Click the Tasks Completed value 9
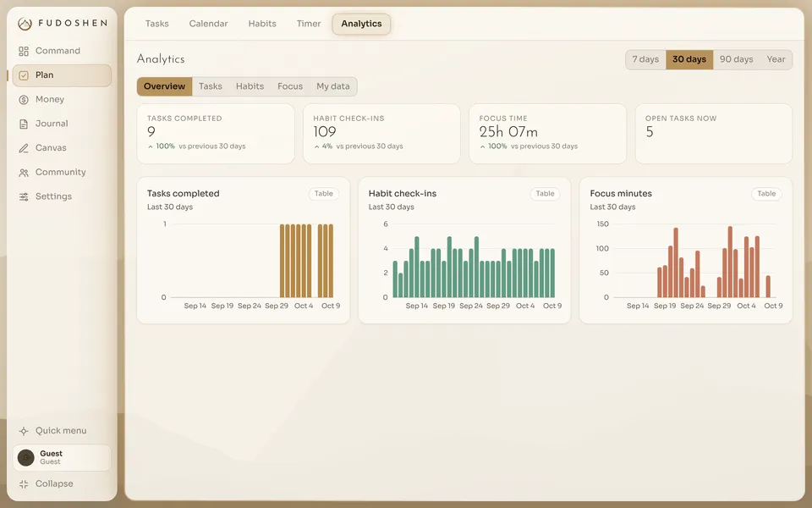The image size is (812, 508). [151, 132]
